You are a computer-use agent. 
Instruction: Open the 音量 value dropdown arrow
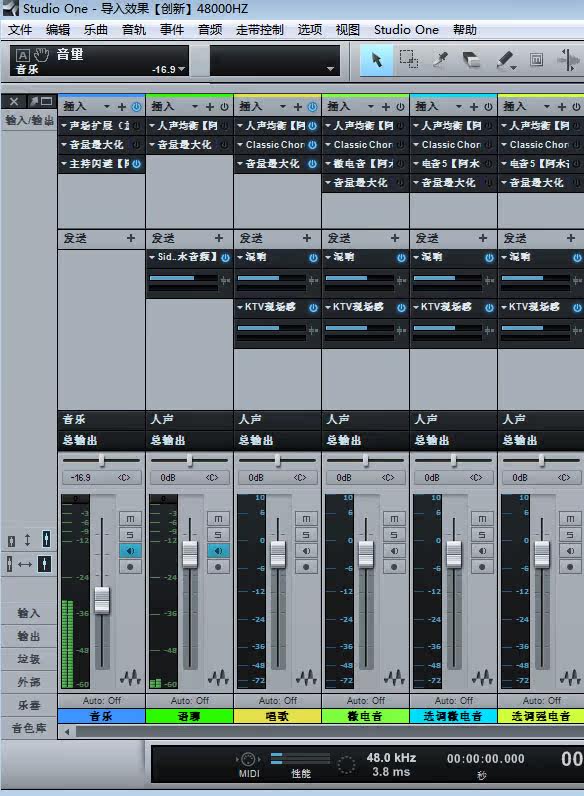click(x=182, y=69)
